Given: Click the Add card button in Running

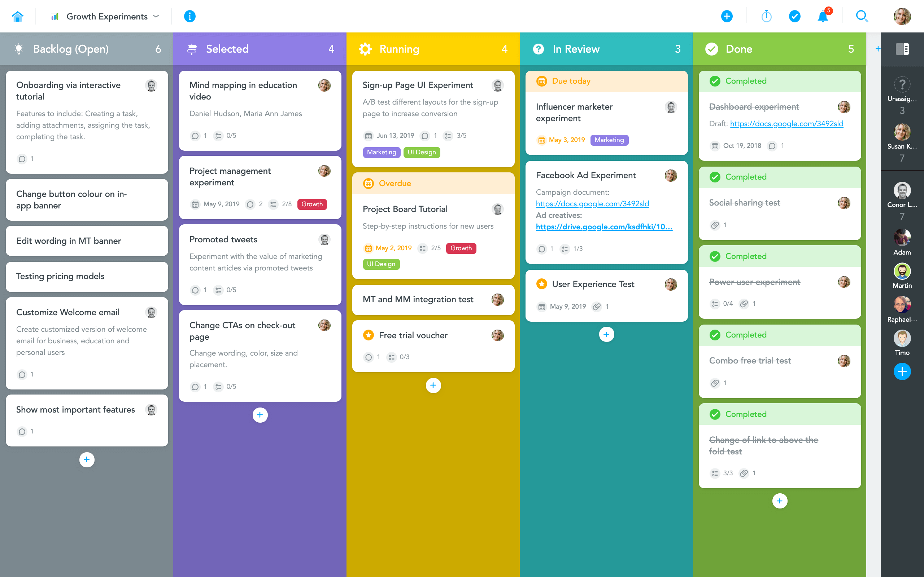Looking at the screenshot, I should 432,386.
